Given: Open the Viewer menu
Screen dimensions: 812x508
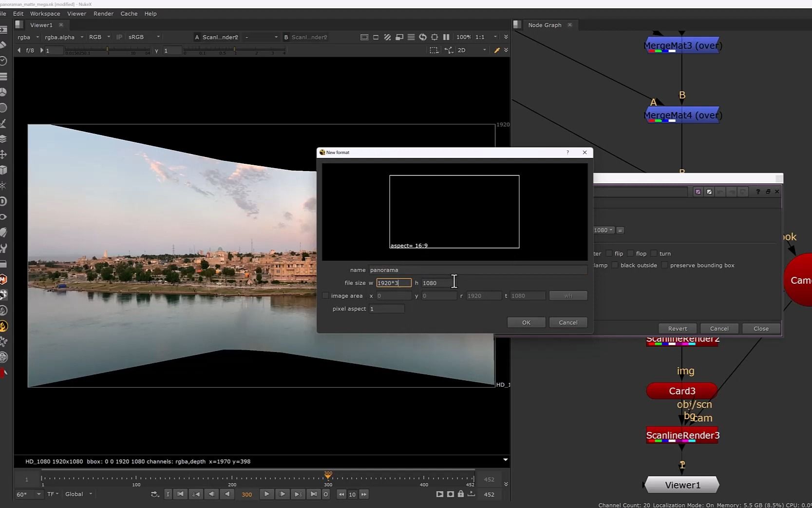Looking at the screenshot, I should 76,14.
